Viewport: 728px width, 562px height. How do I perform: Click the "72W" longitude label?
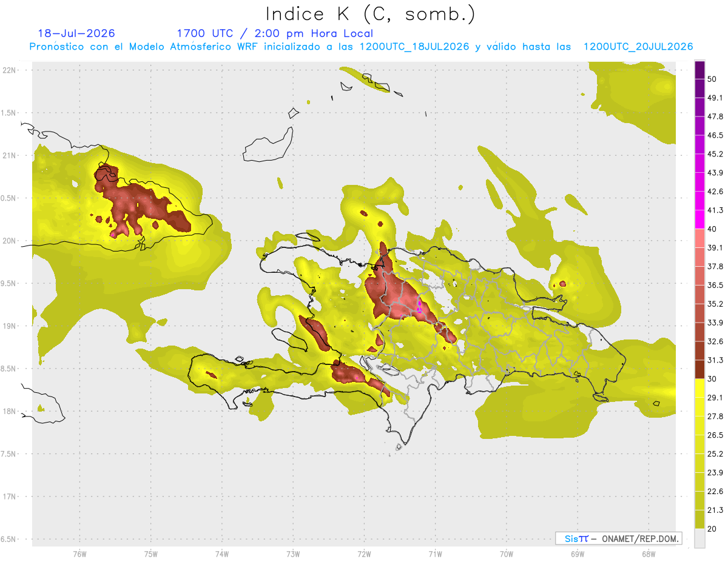click(364, 554)
